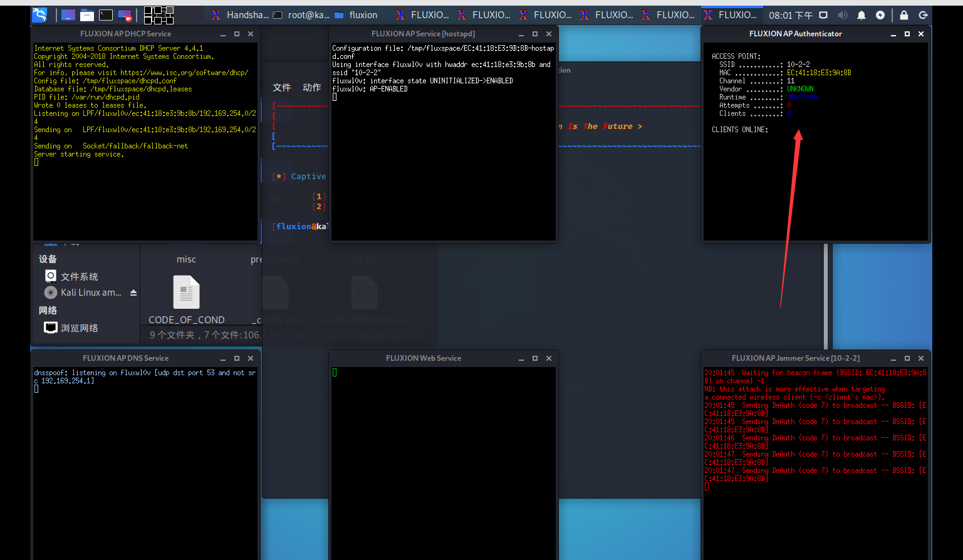Click the dnsspoof: listening line

tap(145, 376)
